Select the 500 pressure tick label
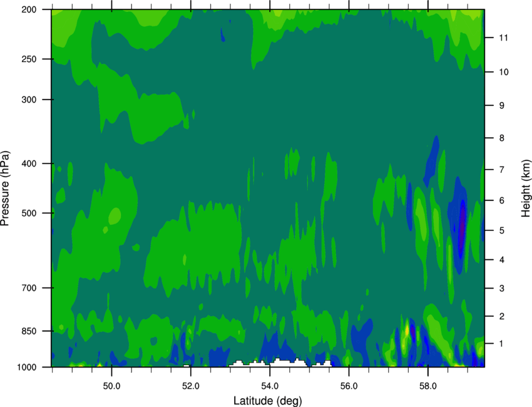The height and width of the screenshot is (407, 532). click(29, 213)
